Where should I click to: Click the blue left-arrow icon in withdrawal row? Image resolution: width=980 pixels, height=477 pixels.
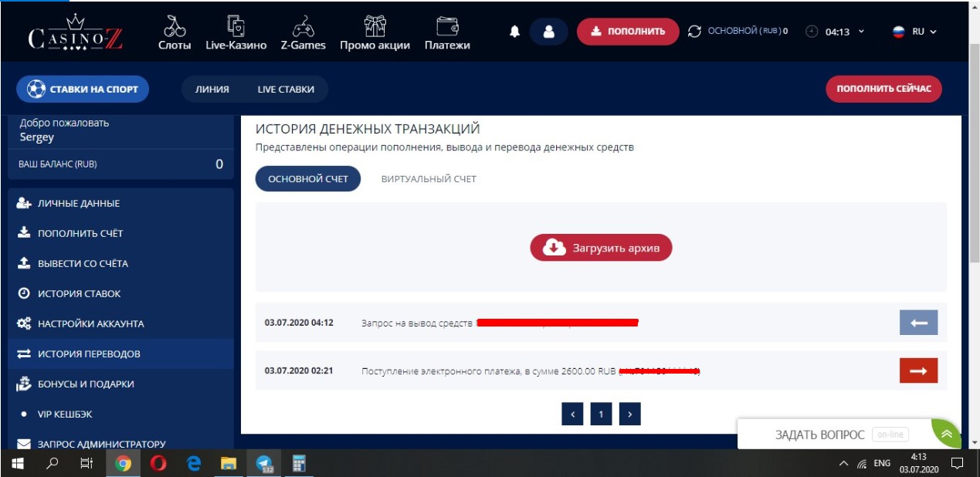tap(919, 323)
